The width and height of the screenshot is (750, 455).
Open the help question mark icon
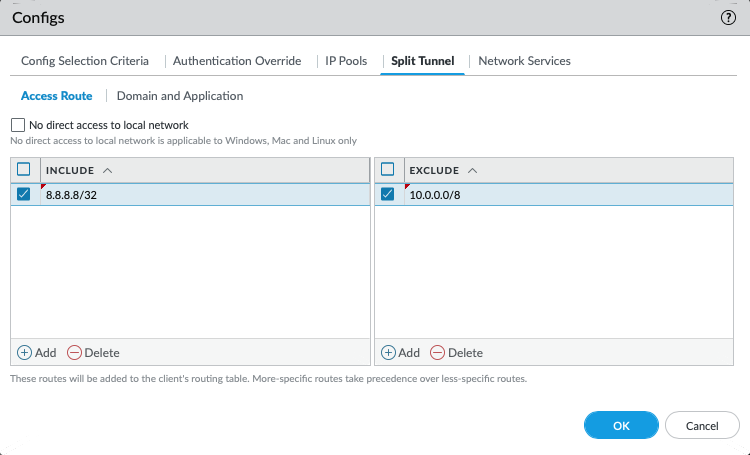click(x=727, y=17)
